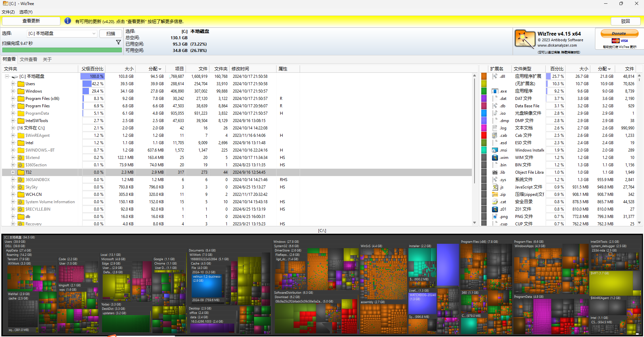
Task: Click the .zip compressed folder icon
Action: pyautogui.click(x=495, y=194)
